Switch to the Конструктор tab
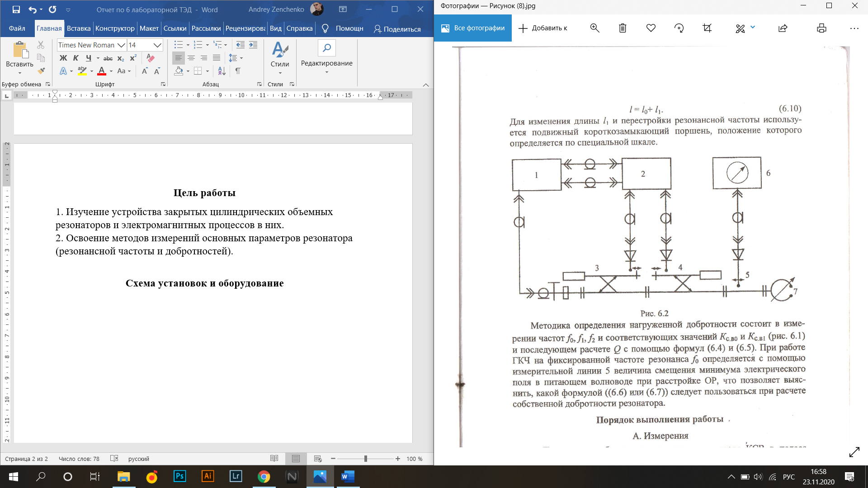Image resolution: width=868 pixels, height=488 pixels. [x=115, y=28]
